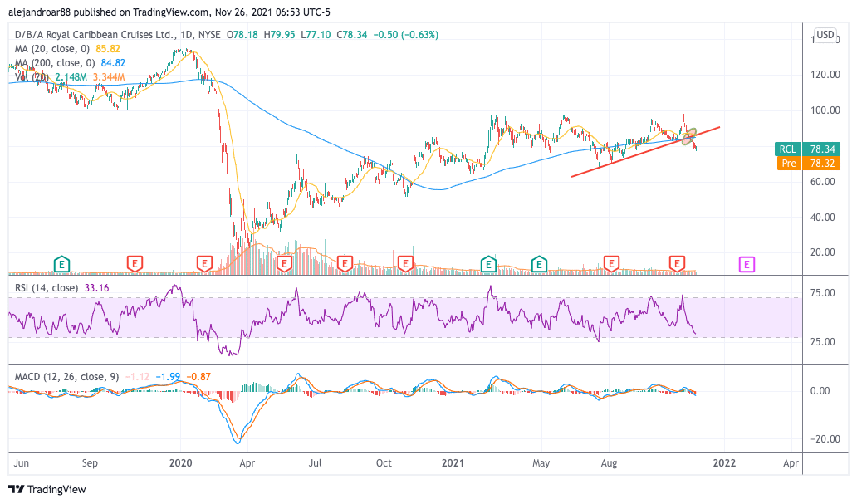Click the last red earnings E marker before 2022

[x=677, y=265]
